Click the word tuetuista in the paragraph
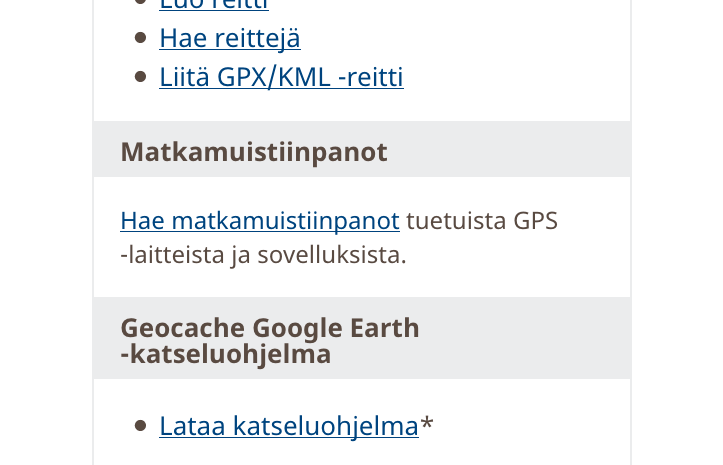The width and height of the screenshot is (723, 465). coord(456,221)
